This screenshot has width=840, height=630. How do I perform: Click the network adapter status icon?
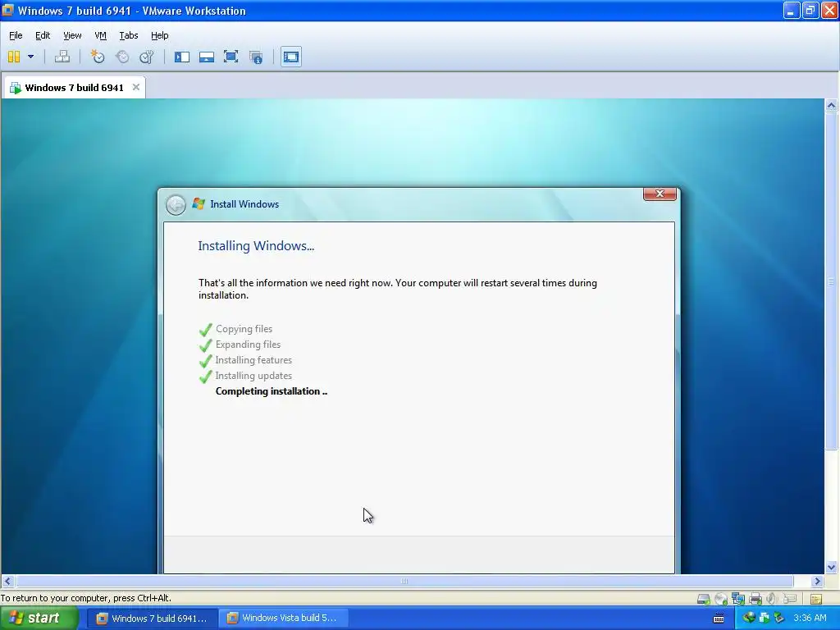[x=738, y=599]
